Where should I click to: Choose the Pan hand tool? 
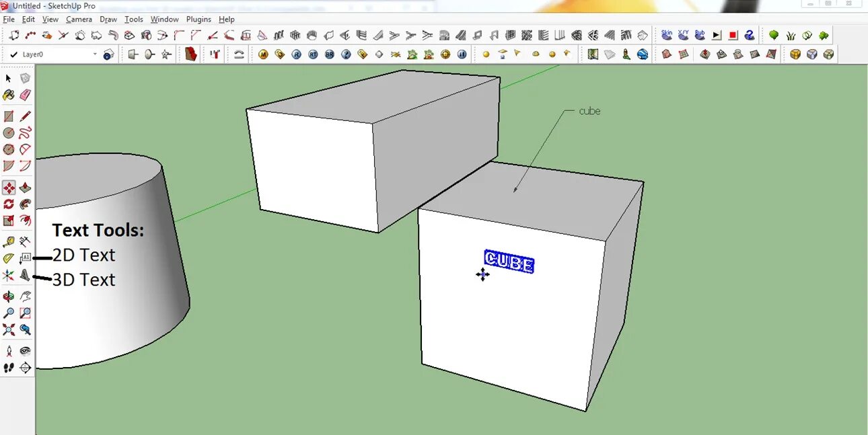[x=26, y=296]
